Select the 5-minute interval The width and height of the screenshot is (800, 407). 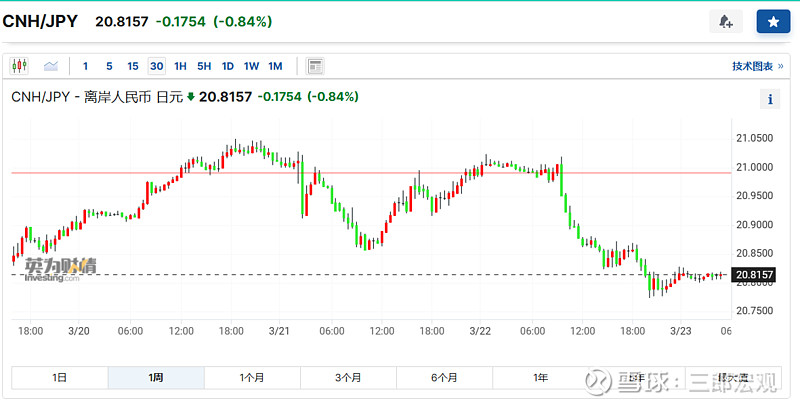(x=109, y=66)
